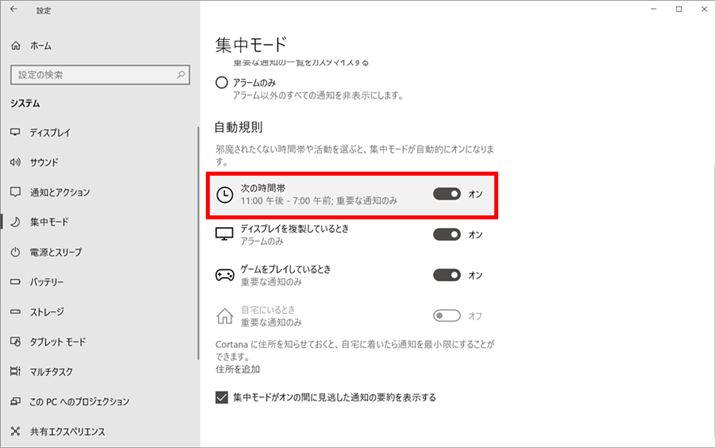Select the マルチタスク icon
This screenshot has width=715, height=448.
(16, 371)
